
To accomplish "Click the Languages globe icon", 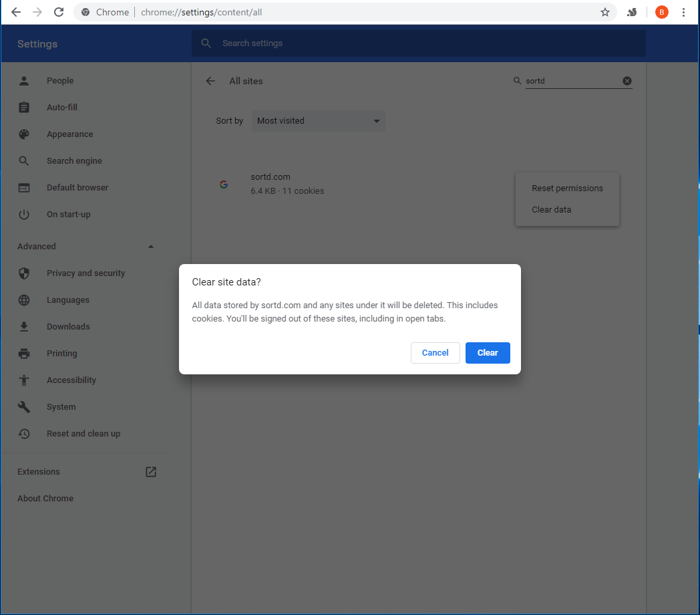I will pos(24,300).
